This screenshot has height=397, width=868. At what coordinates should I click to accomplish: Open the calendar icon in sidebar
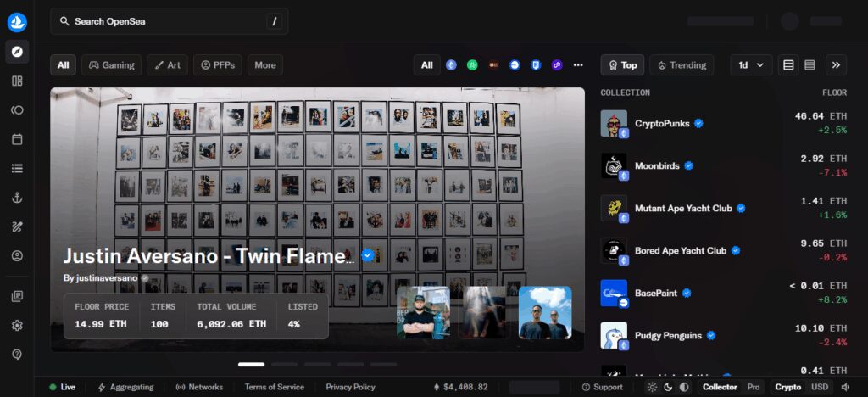pyautogui.click(x=17, y=139)
